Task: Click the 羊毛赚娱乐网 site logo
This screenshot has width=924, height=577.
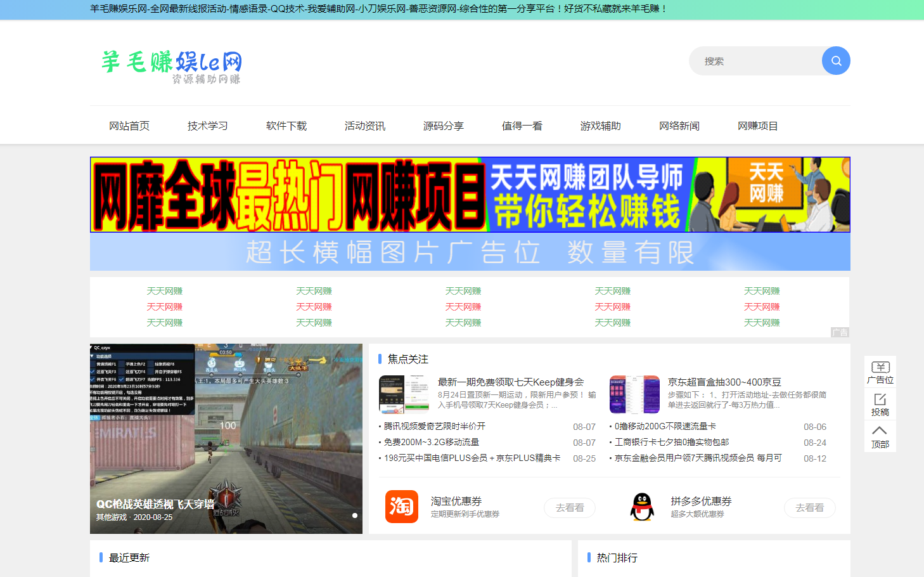Action: coord(171,67)
